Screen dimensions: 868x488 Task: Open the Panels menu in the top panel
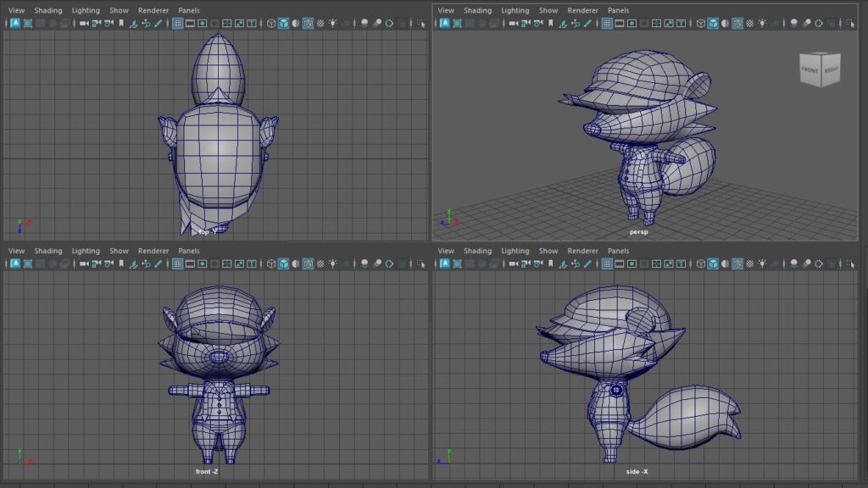coord(189,10)
